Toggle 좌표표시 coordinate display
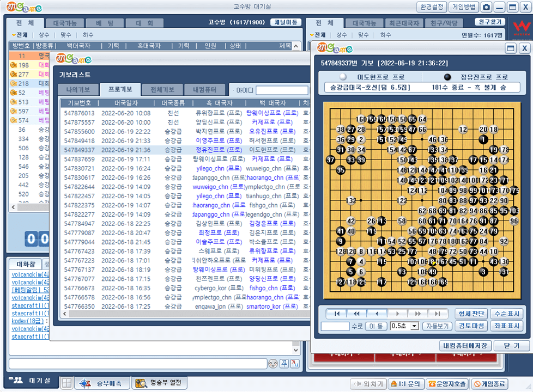The width and height of the screenshot is (533, 392). (x=507, y=326)
